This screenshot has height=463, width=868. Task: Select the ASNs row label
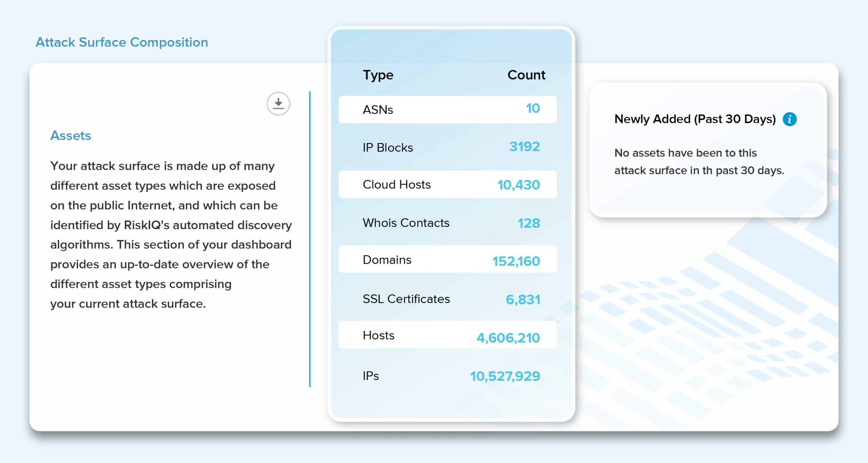pos(378,110)
